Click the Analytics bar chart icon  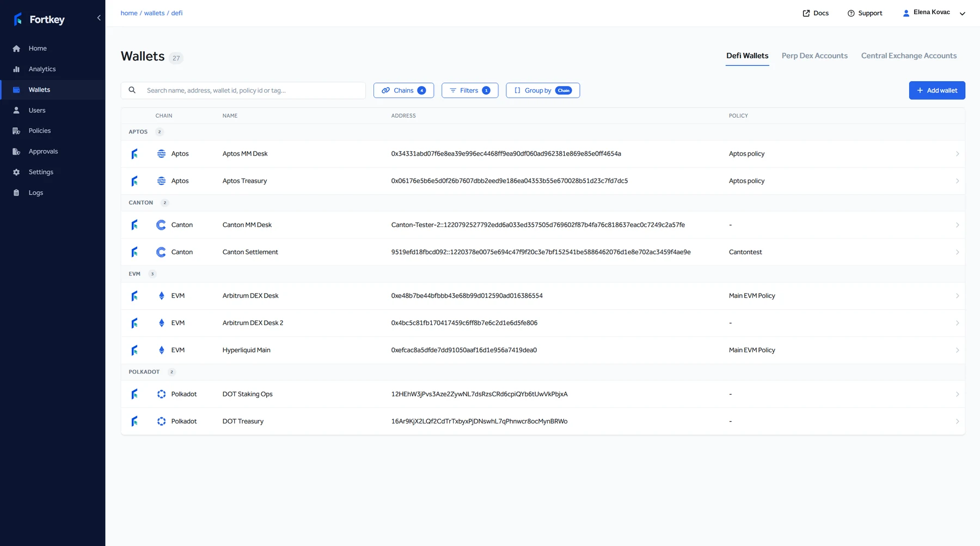16,69
